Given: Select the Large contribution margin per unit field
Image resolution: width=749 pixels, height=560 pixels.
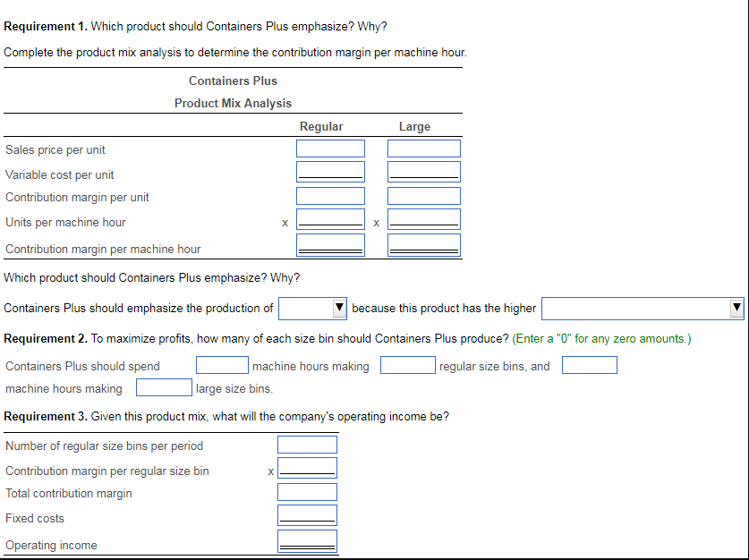Looking at the screenshot, I should [423, 195].
